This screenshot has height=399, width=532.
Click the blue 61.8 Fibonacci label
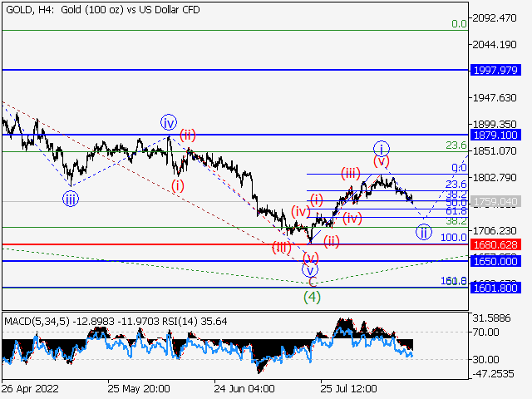pos(456,211)
